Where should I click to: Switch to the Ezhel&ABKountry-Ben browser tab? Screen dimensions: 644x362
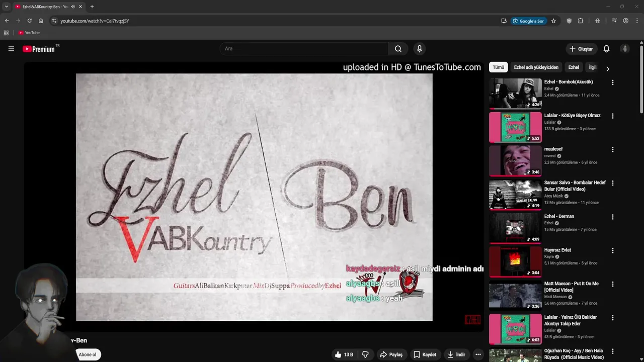click(x=44, y=7)
